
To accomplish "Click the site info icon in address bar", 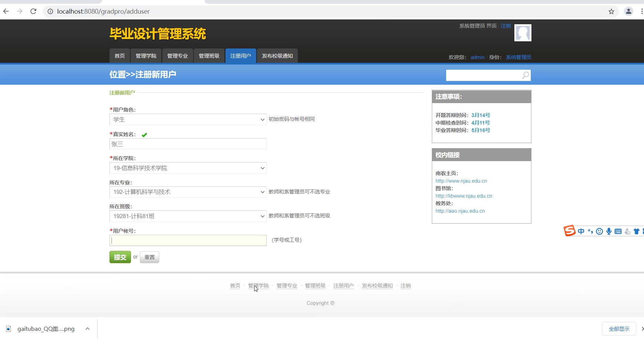I will pyautogui.click(x=50, y=11).
